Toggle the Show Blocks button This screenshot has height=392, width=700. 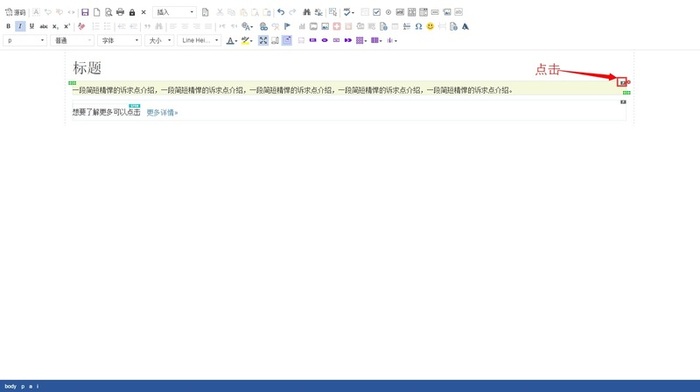275,40
